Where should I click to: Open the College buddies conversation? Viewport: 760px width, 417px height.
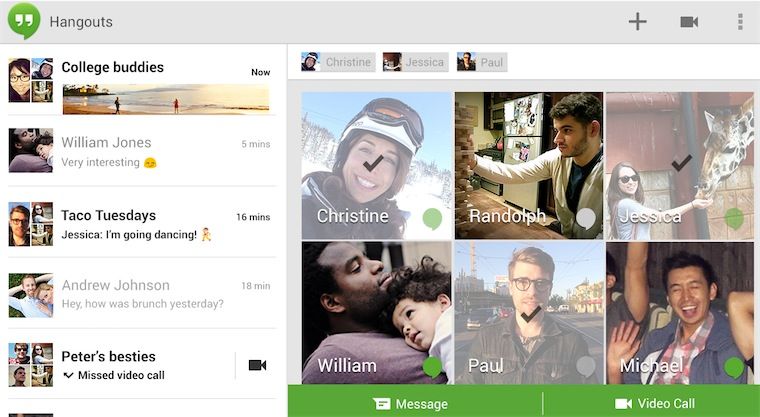tap(142, 80)
